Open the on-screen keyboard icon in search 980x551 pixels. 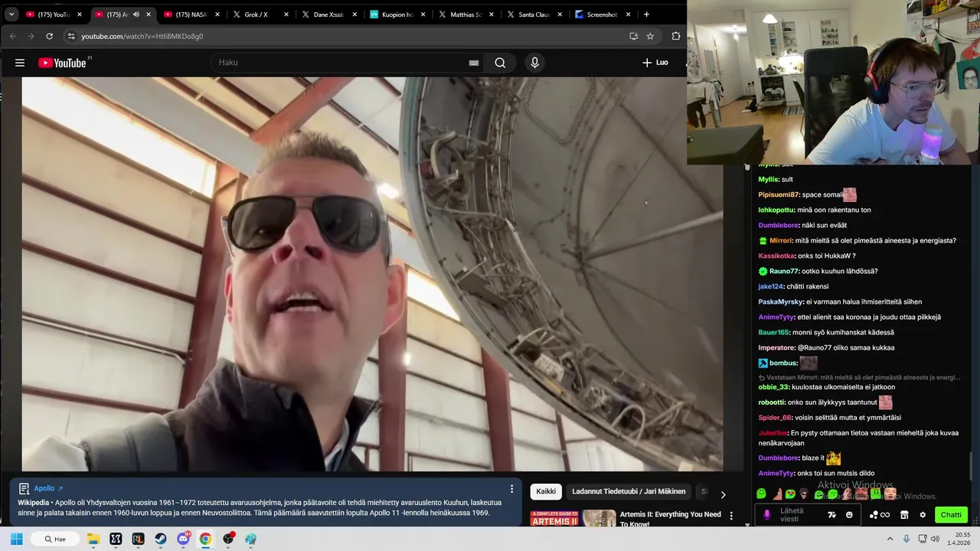pos(474,63)
